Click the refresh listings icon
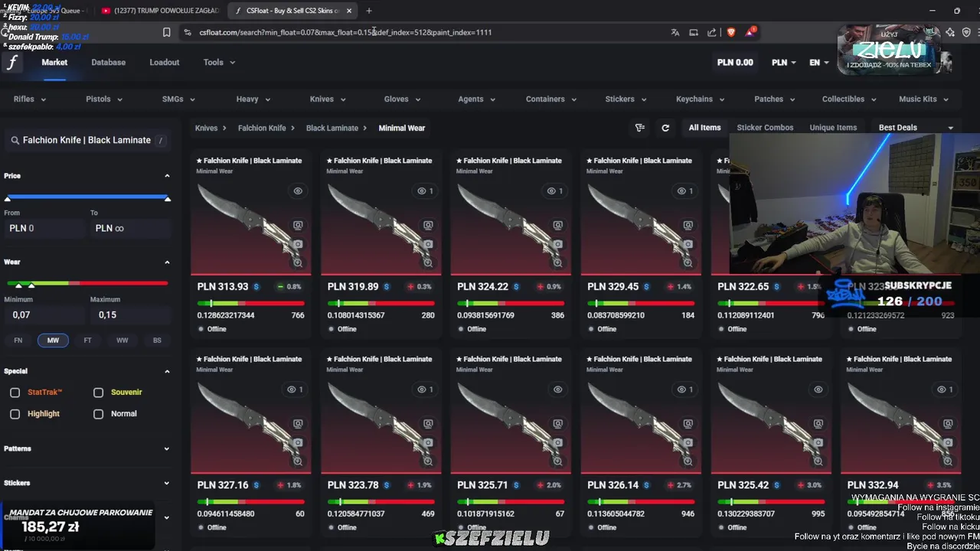Image resolution: width=980 pixels, height=551 pixels. (x=665, y=128)
